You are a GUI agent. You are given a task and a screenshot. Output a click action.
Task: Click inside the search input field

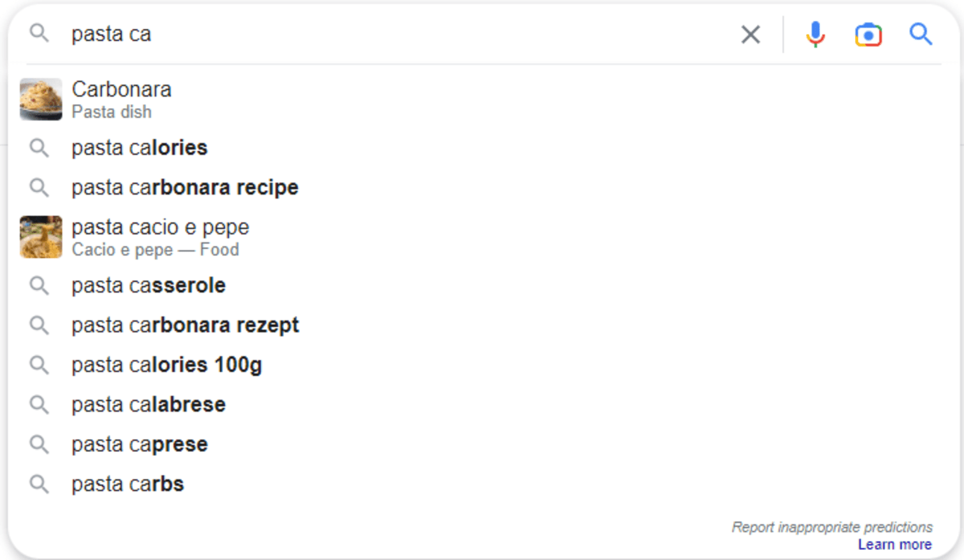(x=265, y=34)
